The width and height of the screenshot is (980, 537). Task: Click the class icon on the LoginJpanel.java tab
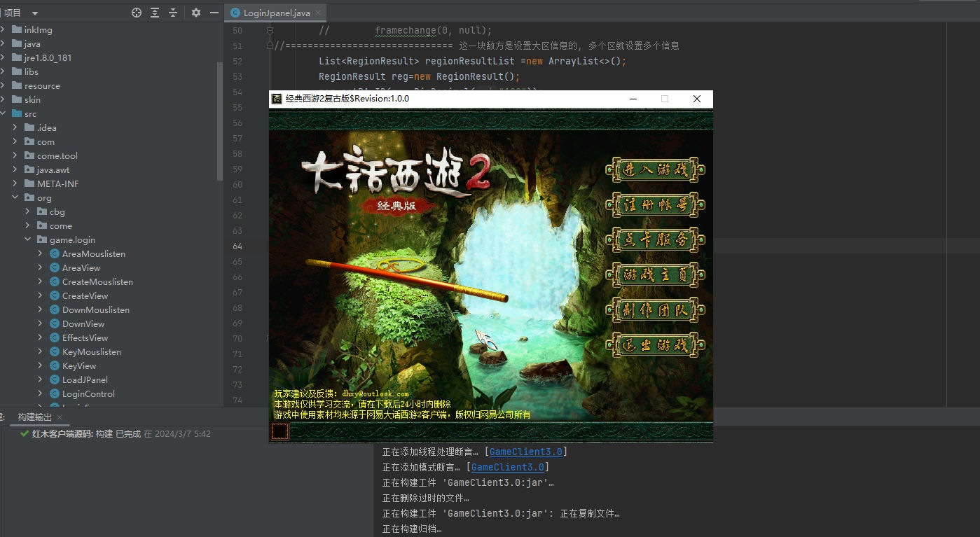coord(234,12)
